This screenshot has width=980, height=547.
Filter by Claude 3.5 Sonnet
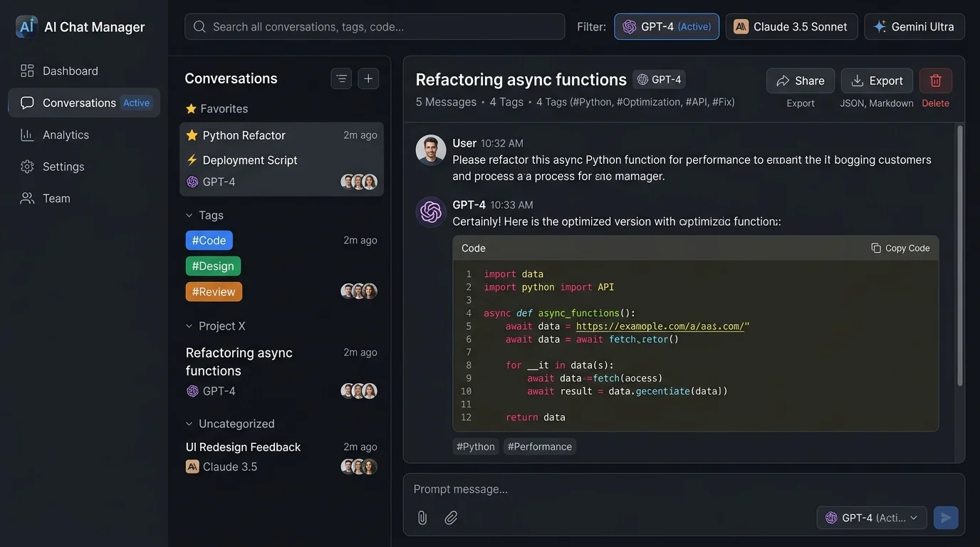[791, 26]
